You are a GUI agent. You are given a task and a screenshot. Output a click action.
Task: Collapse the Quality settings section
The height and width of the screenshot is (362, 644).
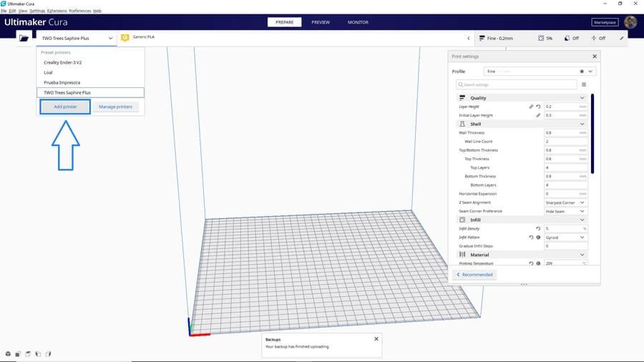click(x=582, y=98)
